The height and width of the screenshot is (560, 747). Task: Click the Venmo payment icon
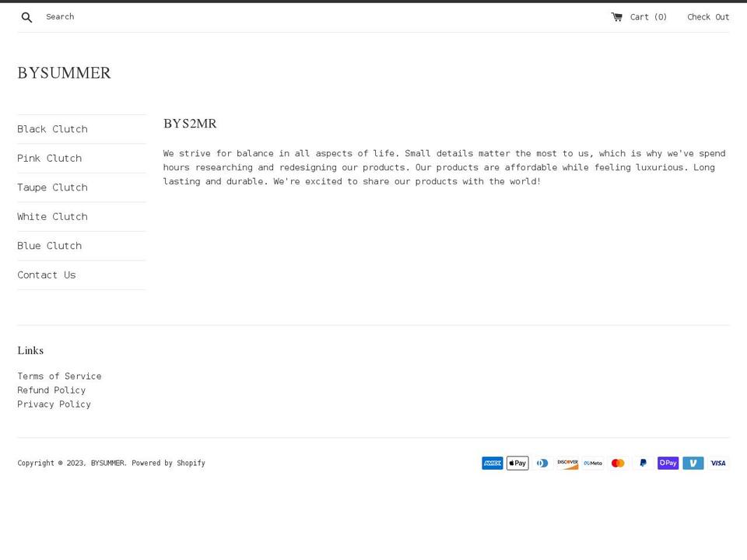693,463
